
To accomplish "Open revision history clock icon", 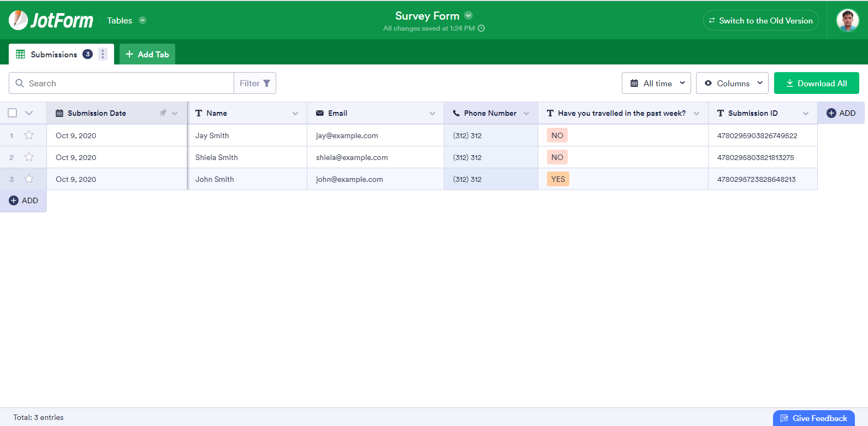I will coord(481,28).
